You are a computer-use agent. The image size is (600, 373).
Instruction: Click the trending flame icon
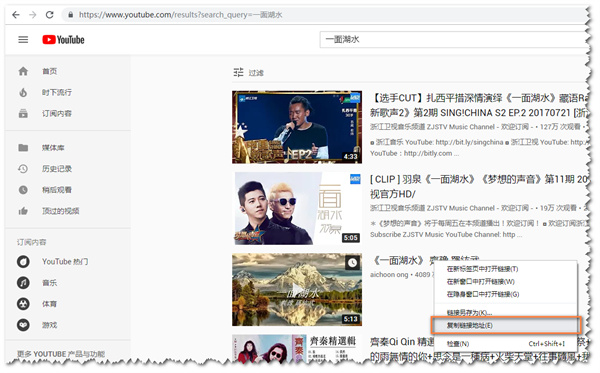(23, 92)
